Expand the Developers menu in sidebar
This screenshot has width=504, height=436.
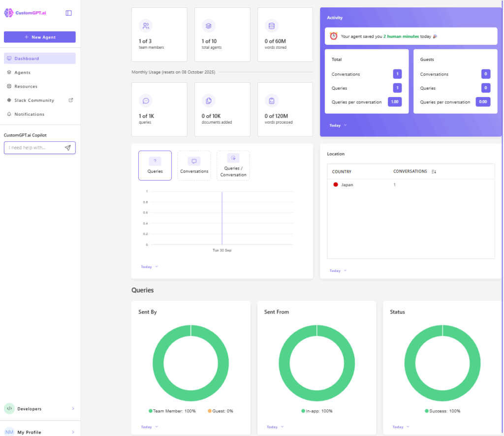39,409
